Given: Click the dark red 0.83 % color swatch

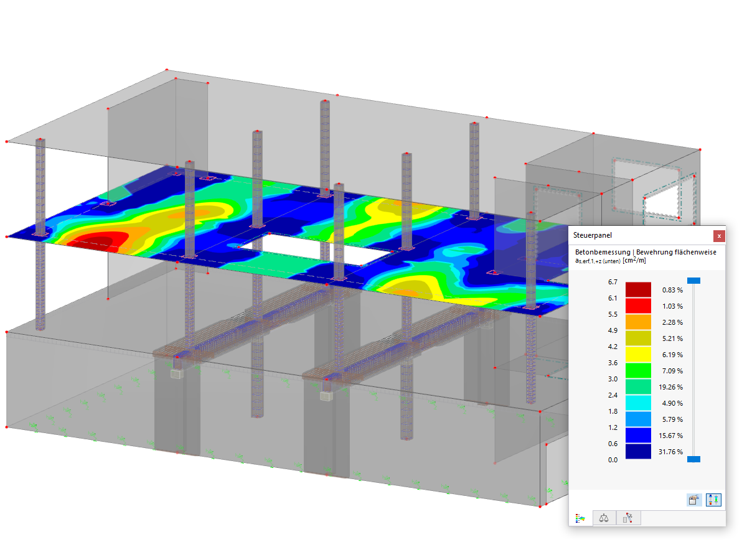Looking at the screenshot, I should click(638, 289).
